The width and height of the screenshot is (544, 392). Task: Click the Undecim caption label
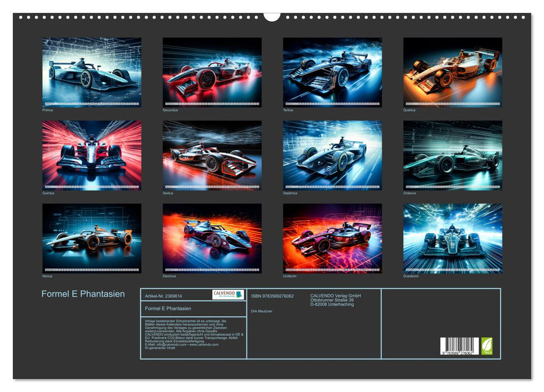290,276
